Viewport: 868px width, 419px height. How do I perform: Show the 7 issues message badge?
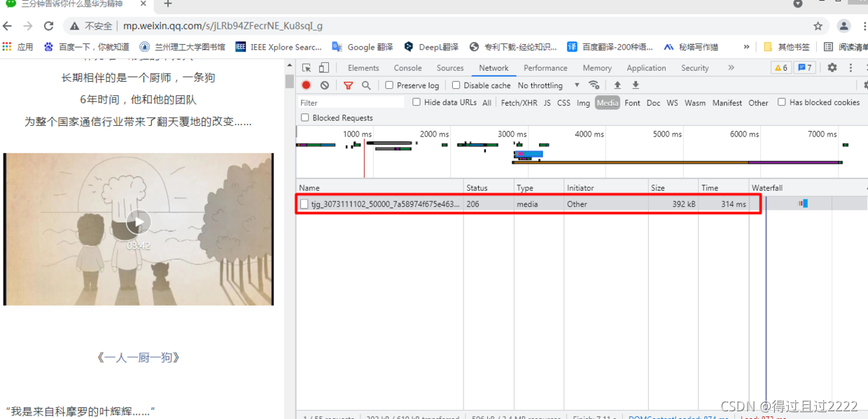coord(805,68)
